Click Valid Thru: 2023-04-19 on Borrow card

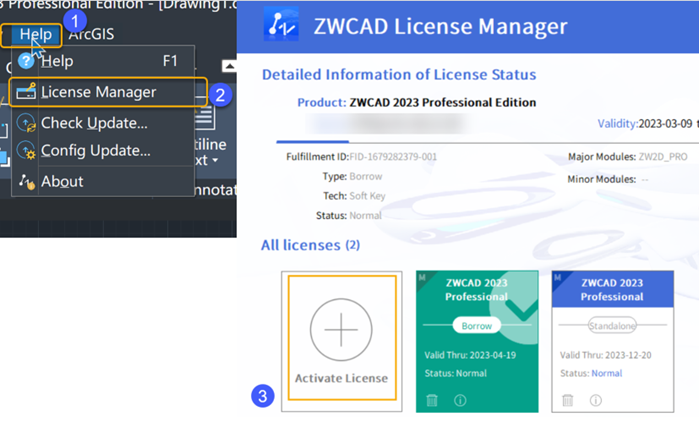pos(470,355)
